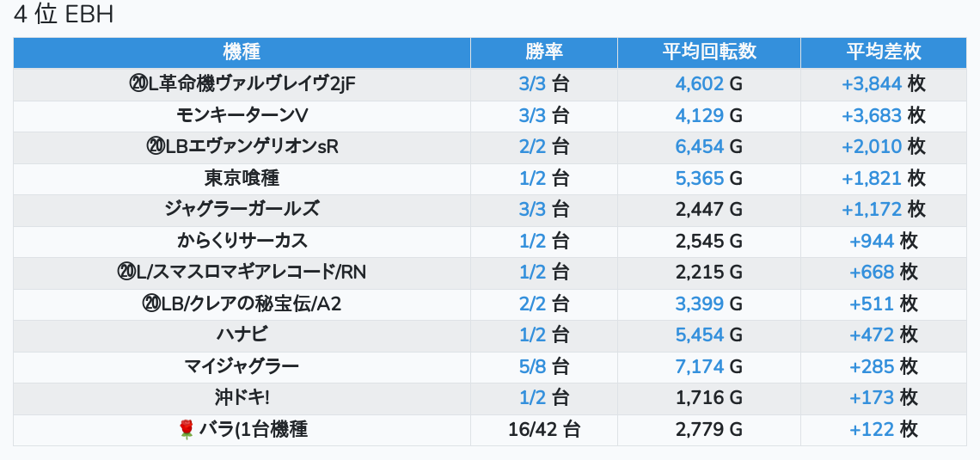The image size is (980, 460).
Task: Open the 5/8 win rate for マイジャグラー
Action: [532, 366]
